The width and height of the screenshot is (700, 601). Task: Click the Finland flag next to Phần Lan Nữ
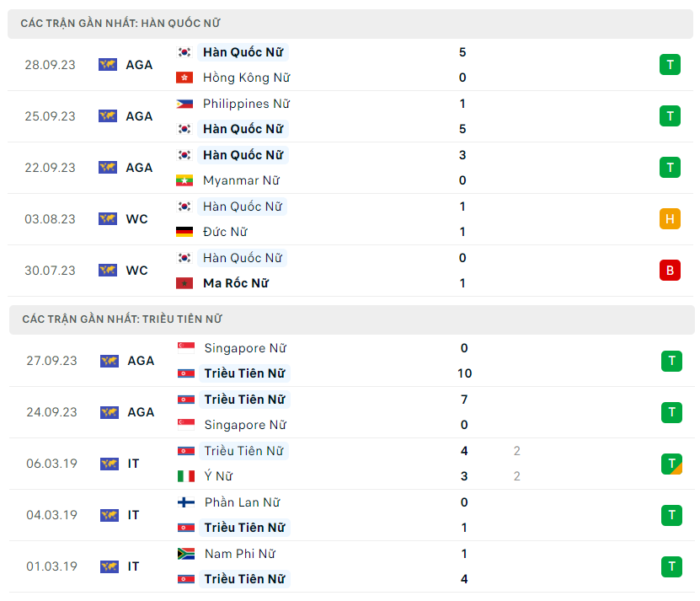pos(186,502)
